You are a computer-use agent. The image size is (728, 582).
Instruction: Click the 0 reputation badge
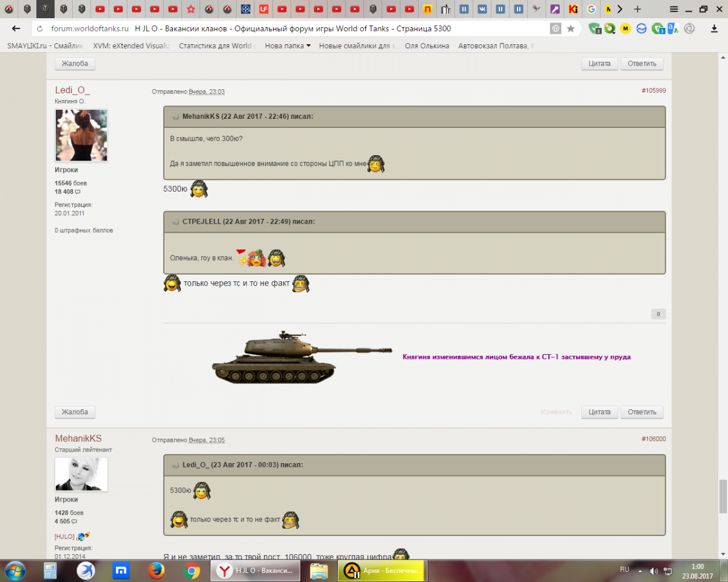[658, 314]
